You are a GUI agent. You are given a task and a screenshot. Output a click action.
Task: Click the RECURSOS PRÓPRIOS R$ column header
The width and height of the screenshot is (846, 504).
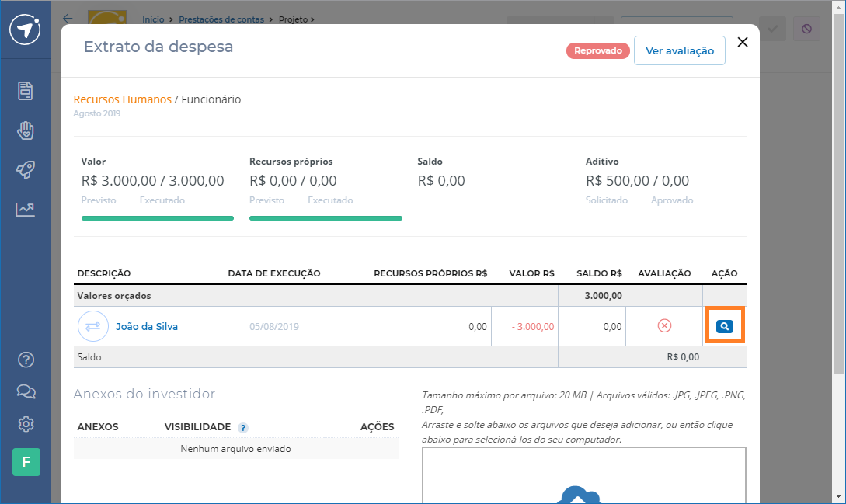click(430, 273)
